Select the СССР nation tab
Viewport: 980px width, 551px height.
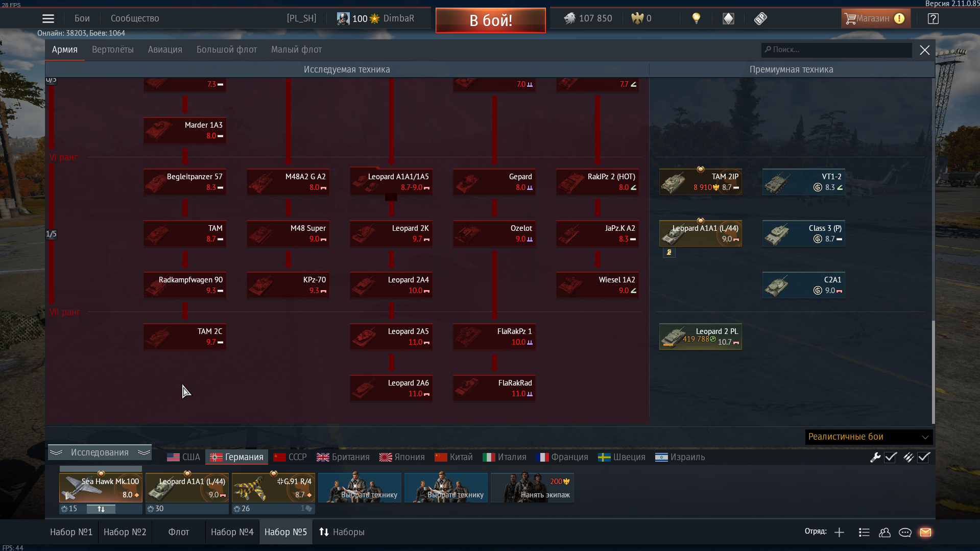pyautogui.click(x=291, y=457)
